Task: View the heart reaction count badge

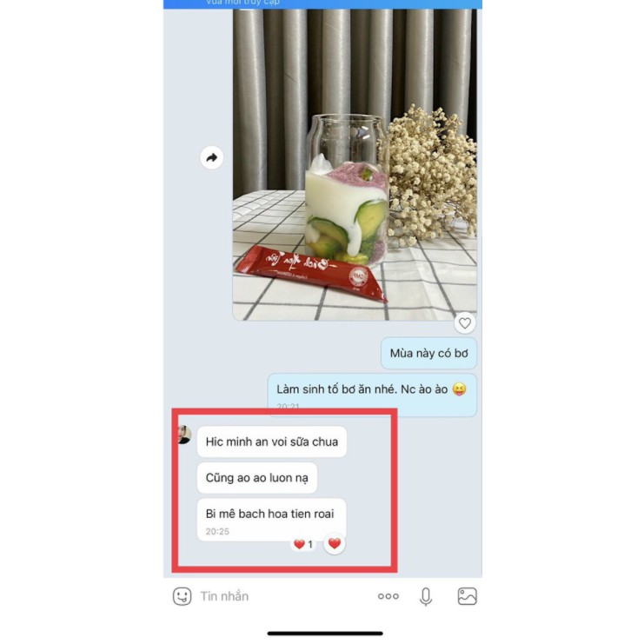Action: coord(303,544)
